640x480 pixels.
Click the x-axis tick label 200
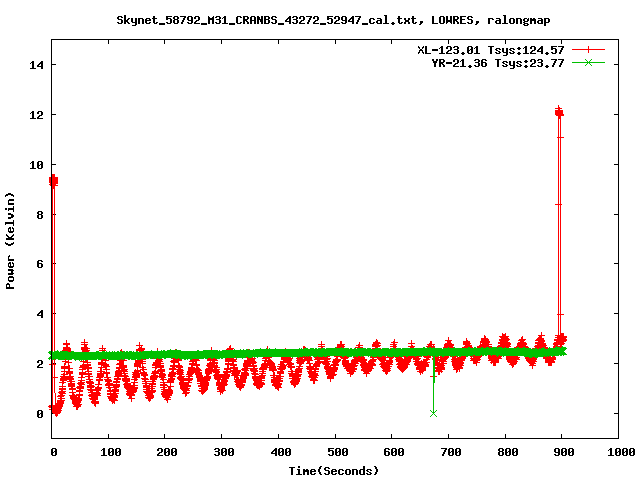tap(167, 452)
